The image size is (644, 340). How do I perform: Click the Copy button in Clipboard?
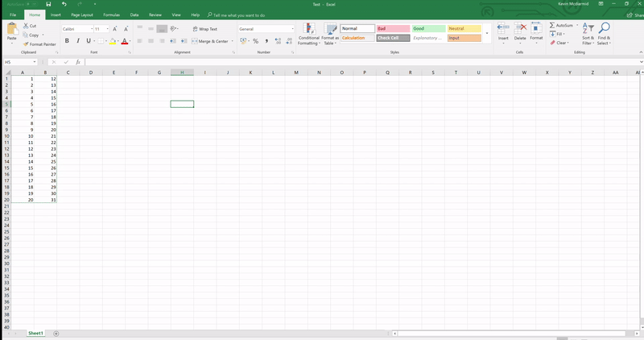click(31, 35)
